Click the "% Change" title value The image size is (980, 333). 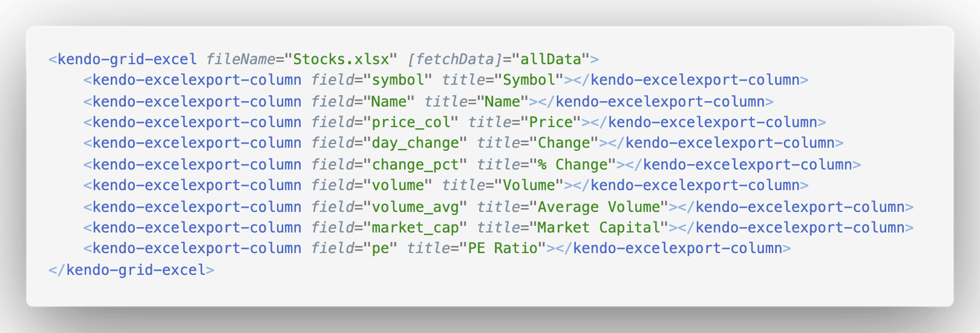573,164
